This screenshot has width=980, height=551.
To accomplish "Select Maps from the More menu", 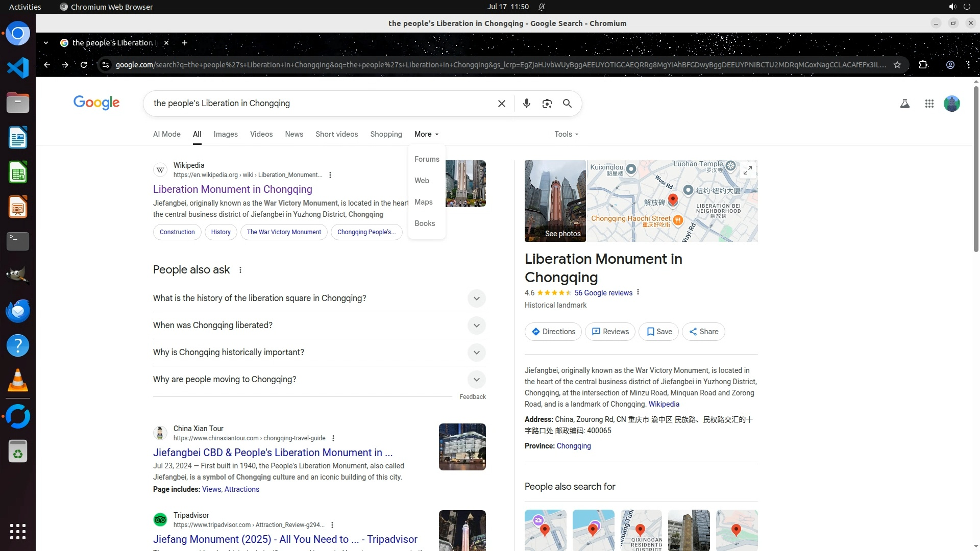I will 423,202.
